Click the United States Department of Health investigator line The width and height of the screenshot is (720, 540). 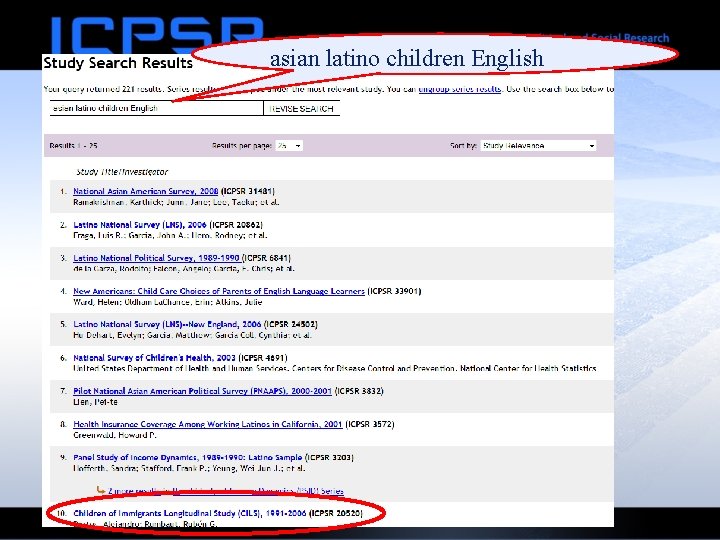coord(335,368)
